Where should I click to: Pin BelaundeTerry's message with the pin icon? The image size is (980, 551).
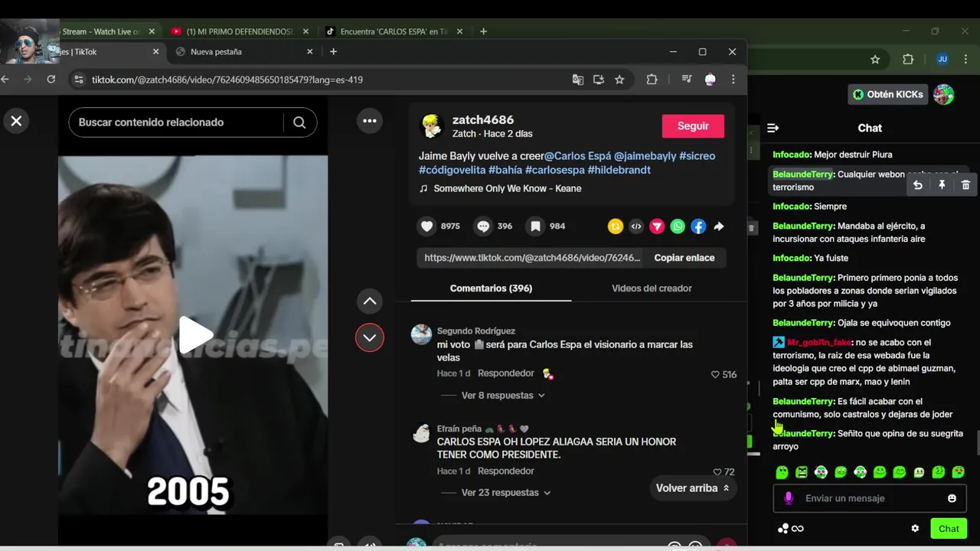pos(942,185)
